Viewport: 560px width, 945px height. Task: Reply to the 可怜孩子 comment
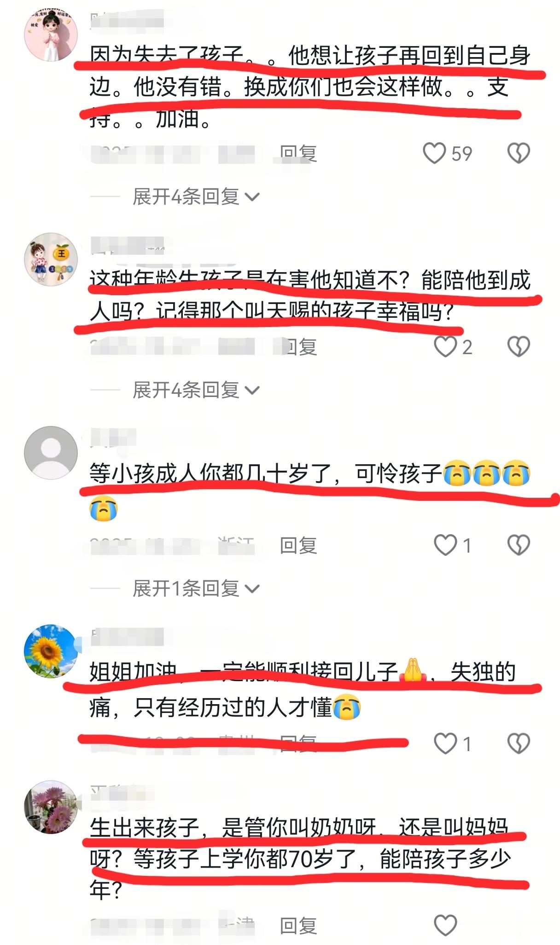298,545
